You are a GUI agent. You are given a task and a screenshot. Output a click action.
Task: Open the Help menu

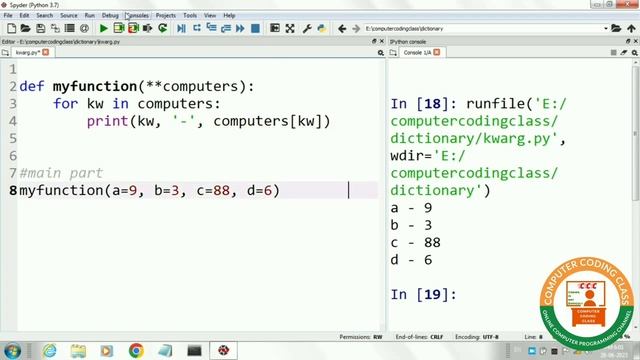tap(229, 16)
